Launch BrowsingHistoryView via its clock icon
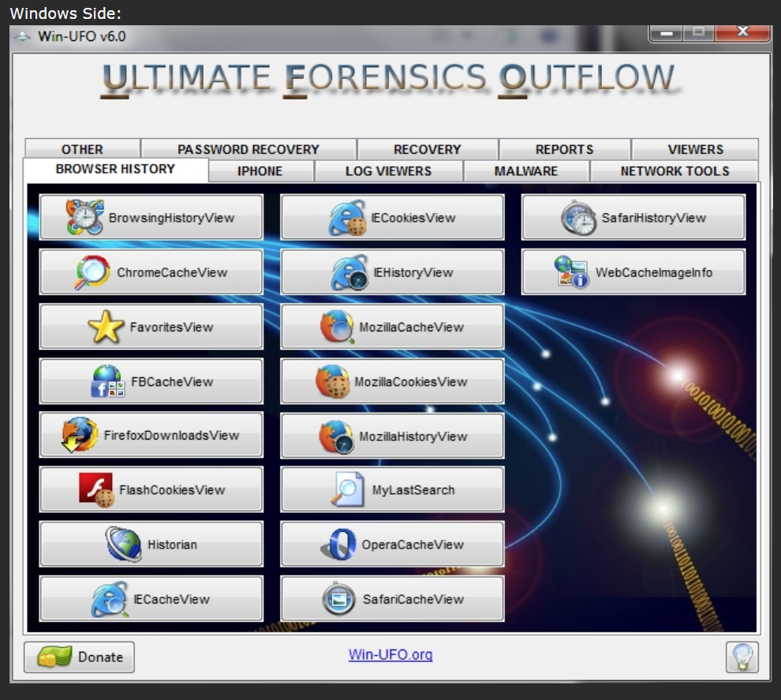 [84, 217]
